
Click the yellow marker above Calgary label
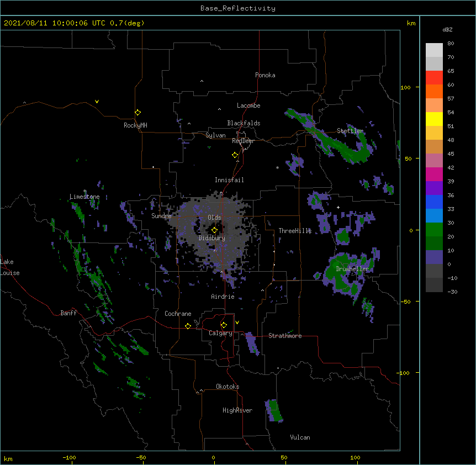tap(224, 325)
